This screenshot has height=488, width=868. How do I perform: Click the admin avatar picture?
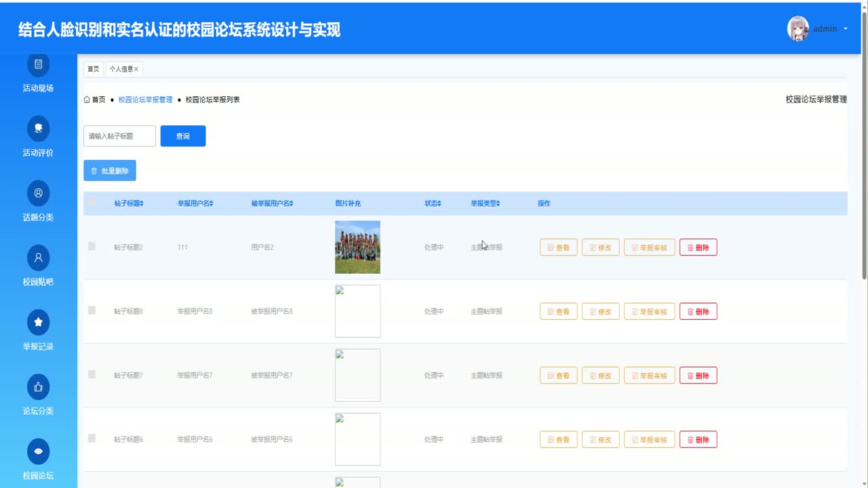coord(797,28)
